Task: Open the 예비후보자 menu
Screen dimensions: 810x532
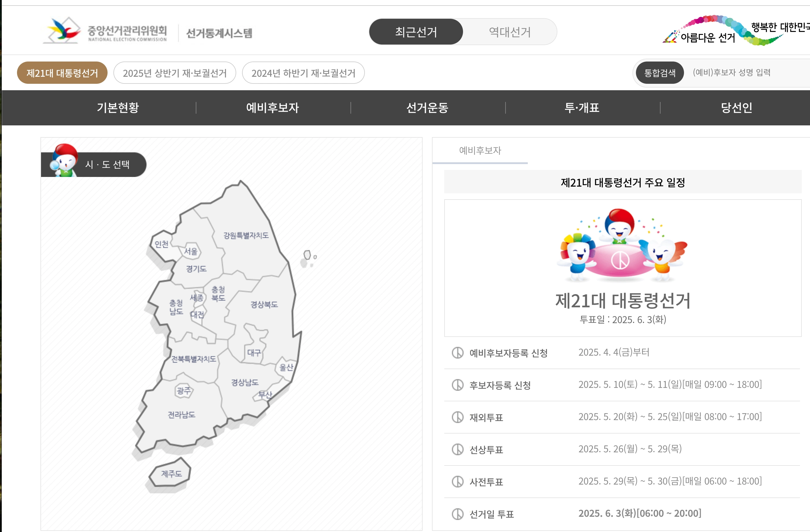Action: (x=272, y=108)
